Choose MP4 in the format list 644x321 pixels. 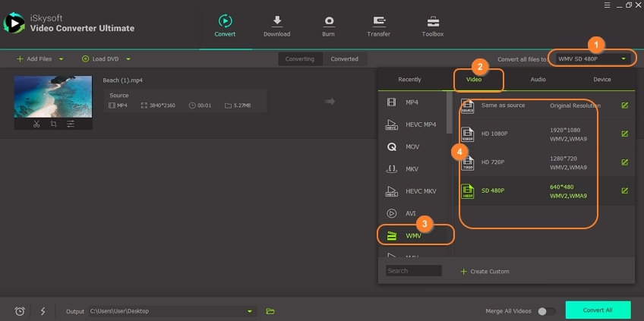[412, 102]
